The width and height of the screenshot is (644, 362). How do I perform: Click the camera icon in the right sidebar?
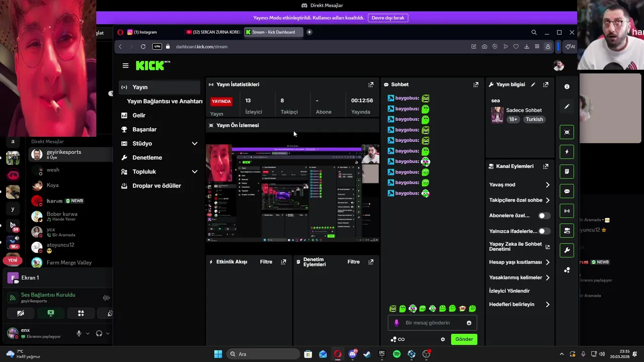pyautogui.click(x=567, y=231)
